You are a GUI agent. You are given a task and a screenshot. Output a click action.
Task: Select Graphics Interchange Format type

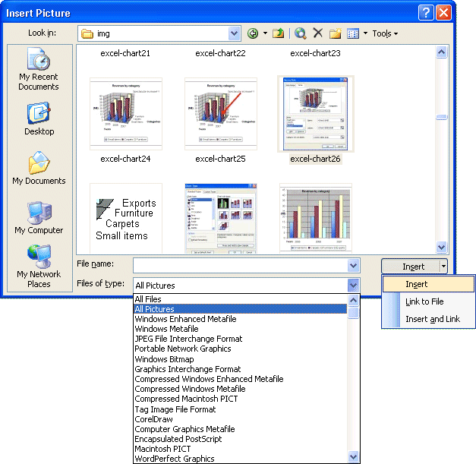click(x=241, y=369)
